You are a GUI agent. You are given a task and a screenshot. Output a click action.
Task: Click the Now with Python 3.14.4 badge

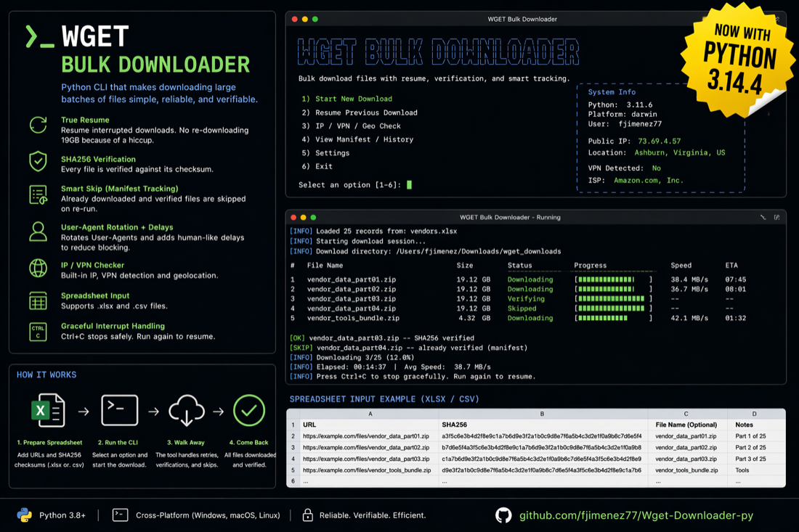click(736, 62)
